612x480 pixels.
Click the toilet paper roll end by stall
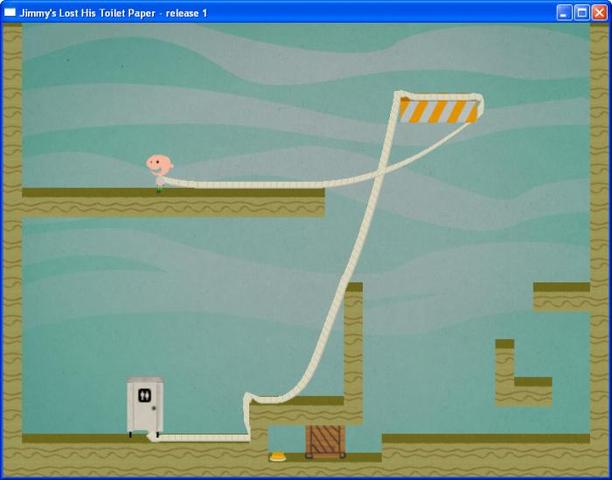point(153,437)
